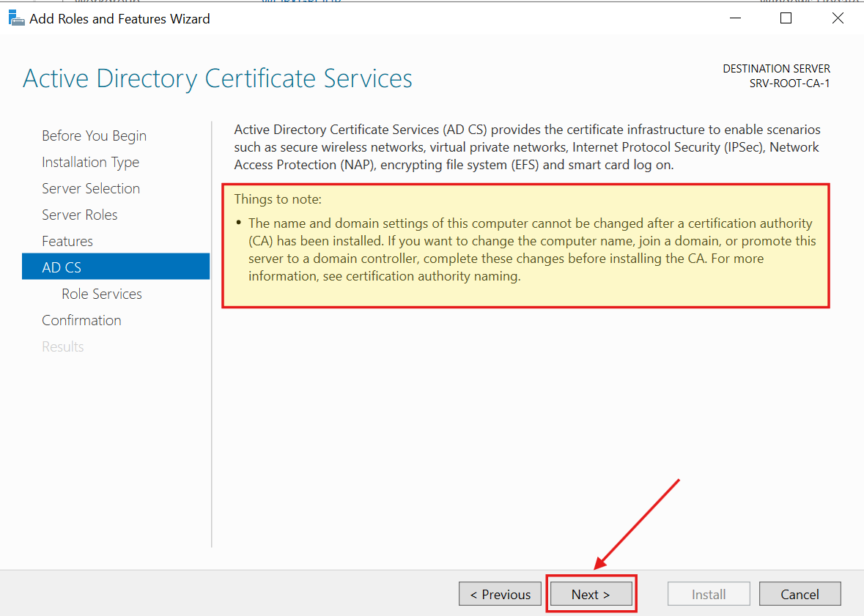Click the AD CS description paragraph

526,146
